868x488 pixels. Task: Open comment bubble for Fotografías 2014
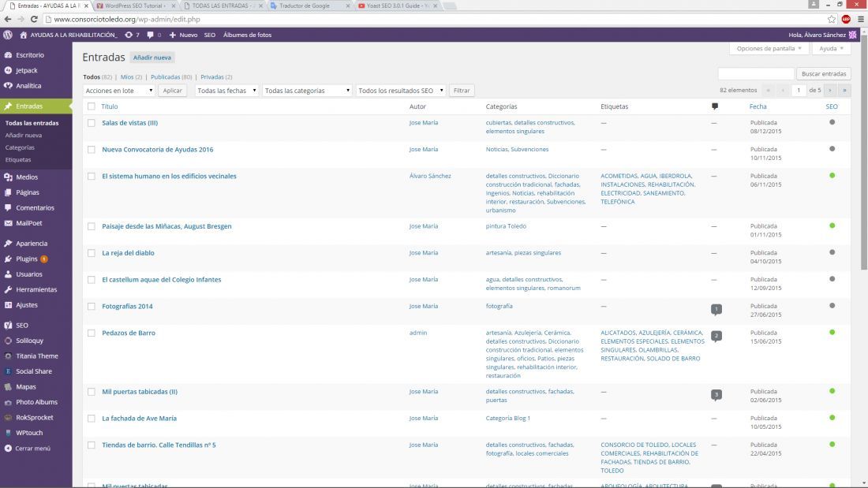[x=716, y=309]
